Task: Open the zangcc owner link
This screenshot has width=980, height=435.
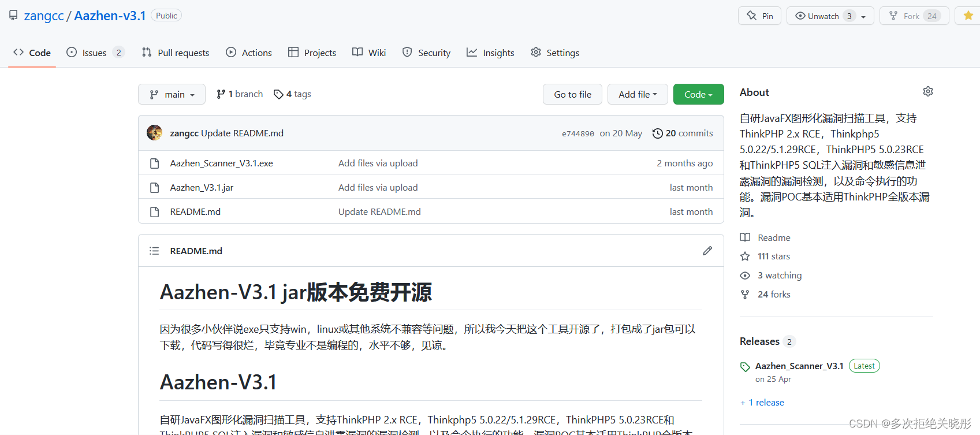Action: tap(44, 16)
